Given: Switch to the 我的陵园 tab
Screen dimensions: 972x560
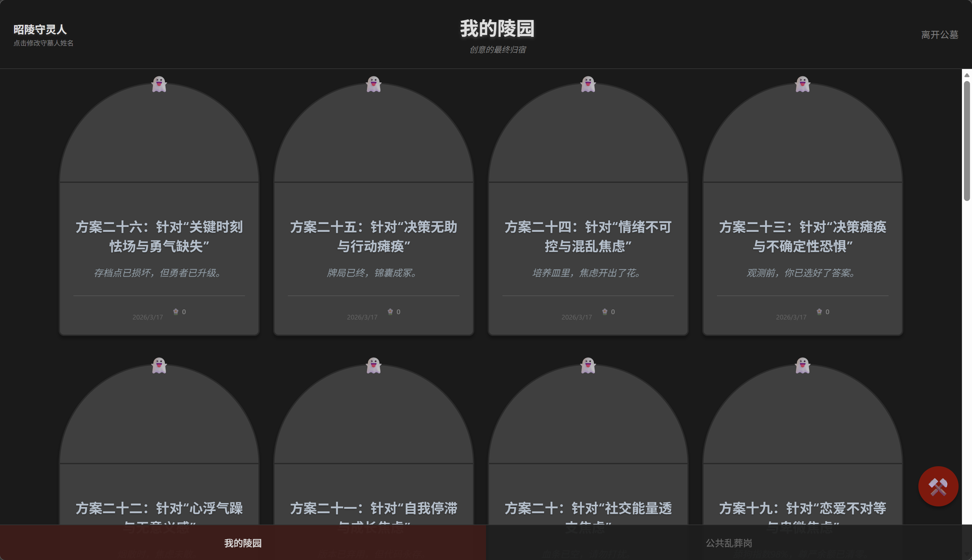Looking at the screenshot, I should coord(243,543).
